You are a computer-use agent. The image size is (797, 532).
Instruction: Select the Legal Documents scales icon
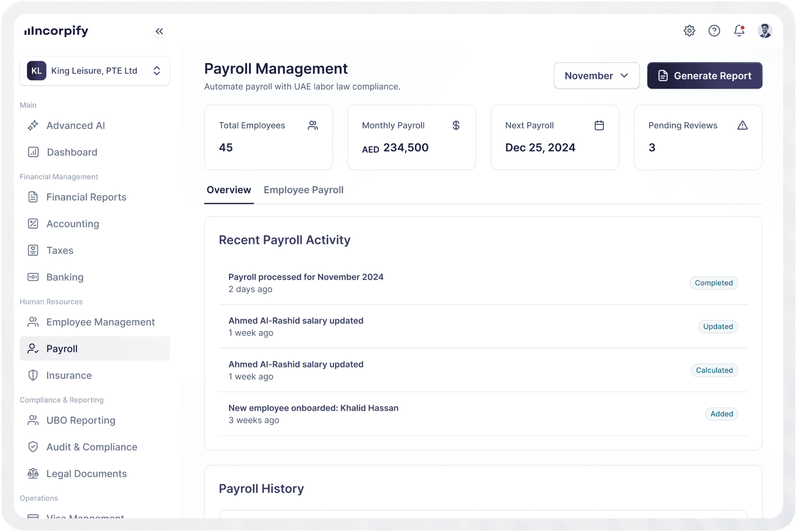[33, 473]
